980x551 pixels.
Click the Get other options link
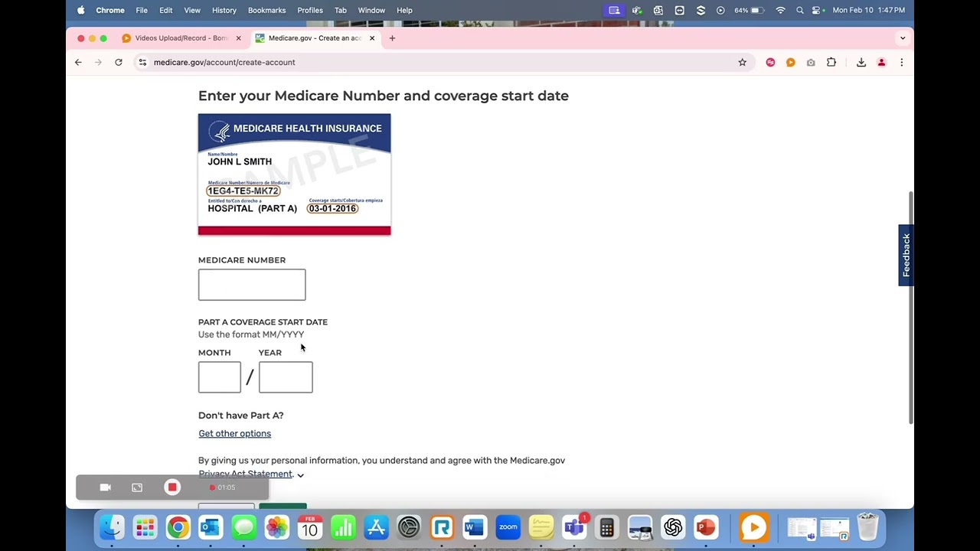(235, 434)
